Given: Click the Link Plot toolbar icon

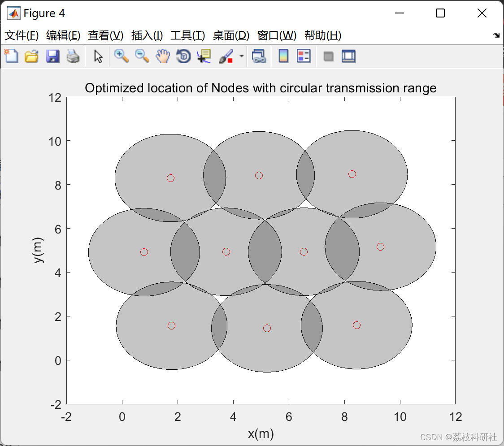Looking at the screenshot, I should [259, 56].
